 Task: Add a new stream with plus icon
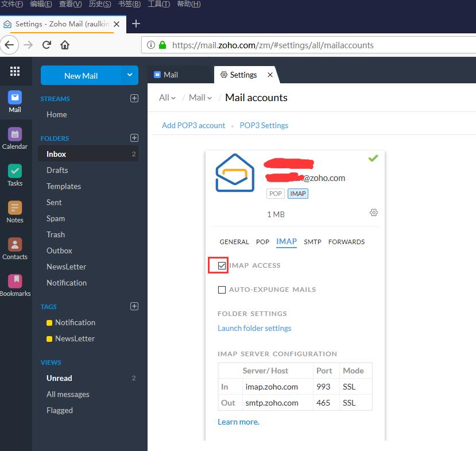click(134, 98)
